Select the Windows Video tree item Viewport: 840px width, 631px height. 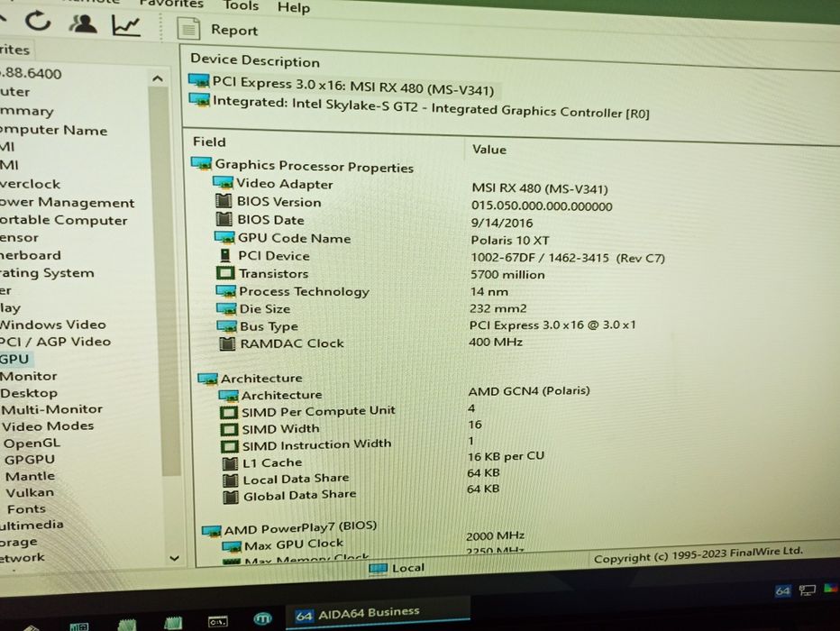(x=52, y=325)
